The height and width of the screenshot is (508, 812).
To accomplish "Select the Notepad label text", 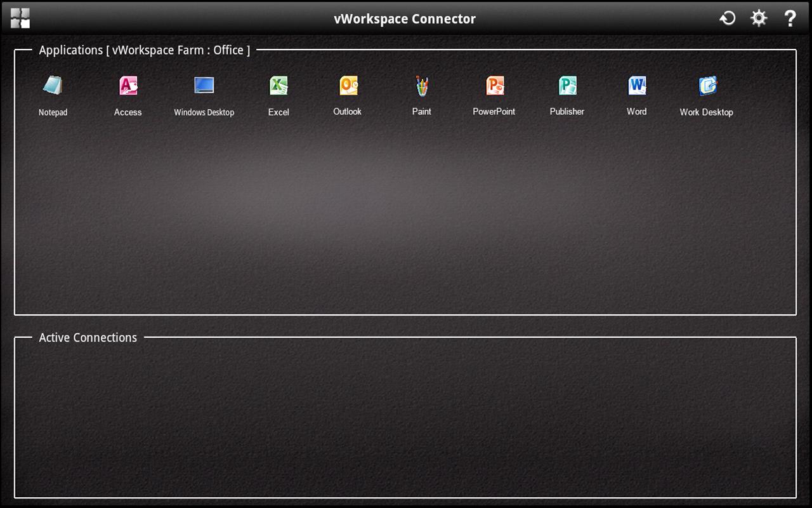I will click(53, 112).
